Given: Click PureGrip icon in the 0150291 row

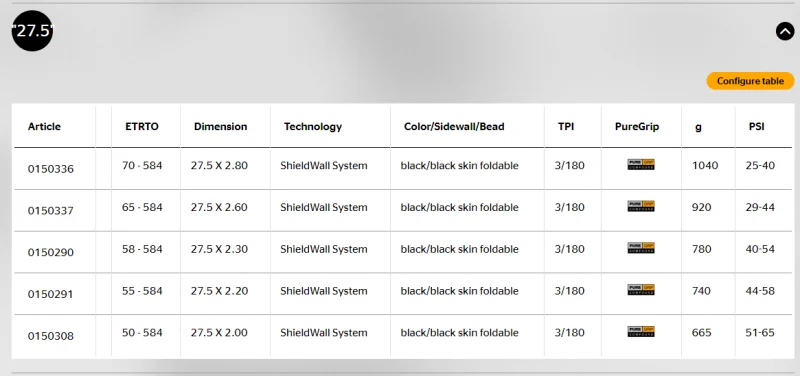Looking at the screenshot, I should pyautogui.click(x=641, y=290).
